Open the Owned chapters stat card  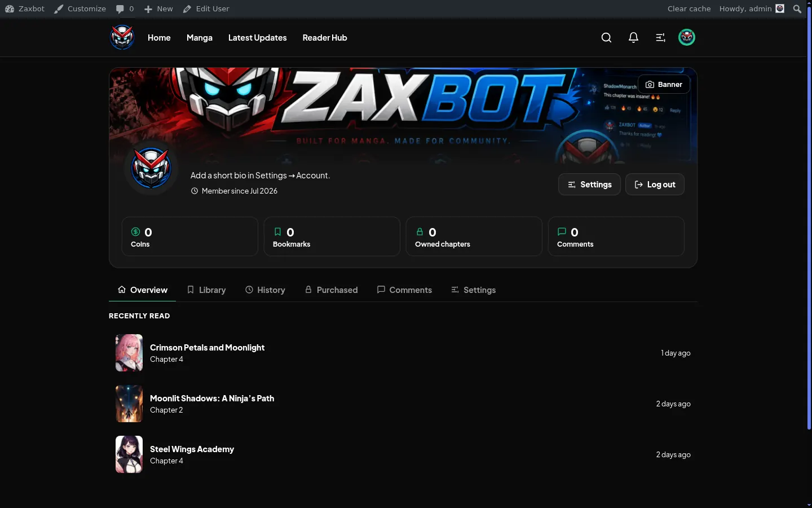point(474,237)
